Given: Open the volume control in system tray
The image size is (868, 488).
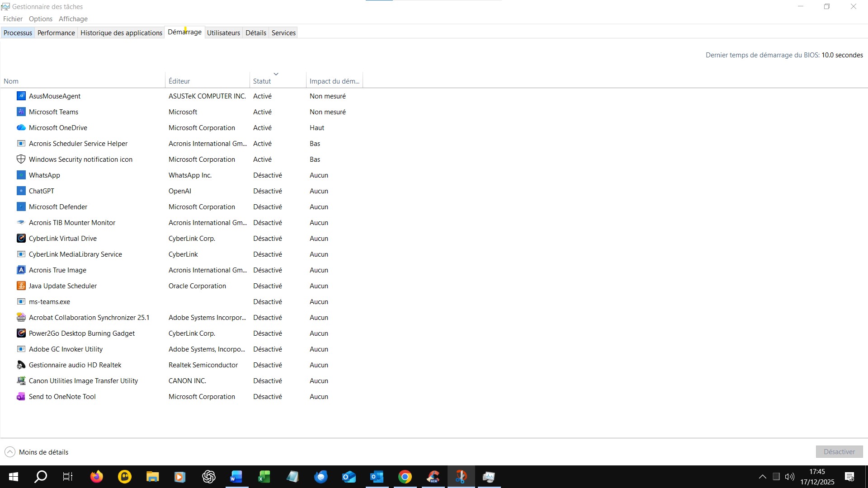Looking at the screenshot, I should [790, 477].
